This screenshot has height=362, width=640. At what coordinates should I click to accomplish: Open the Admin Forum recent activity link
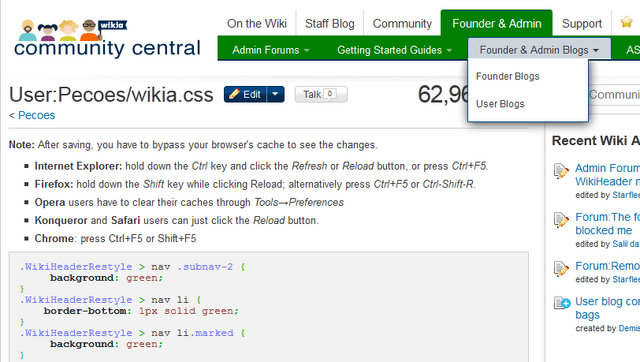607,175
